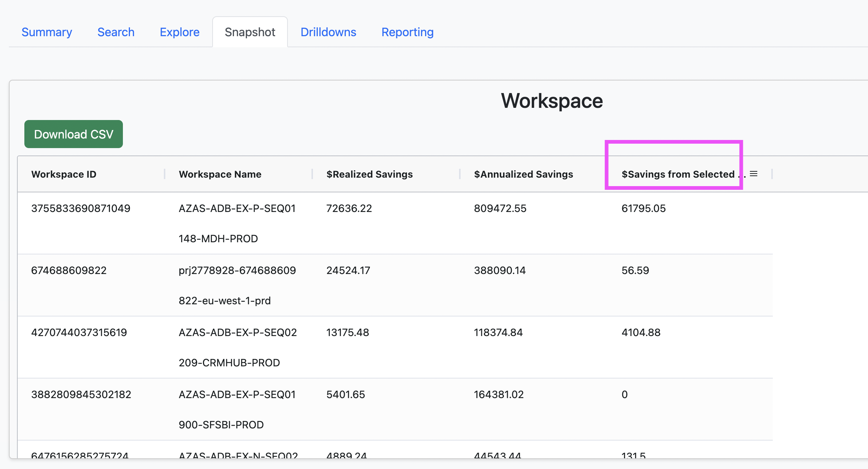Select workspace ID 3882809845302182 cell
868x469 pixels.
(x=81, y=394)
